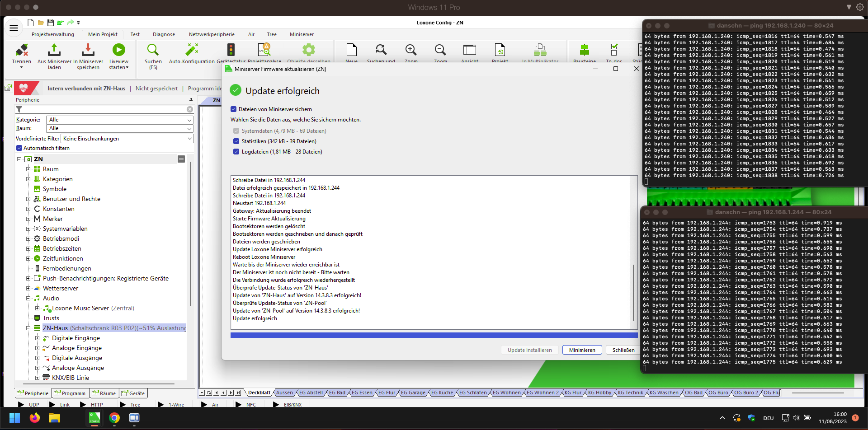Click the 1-Wire play button
Viewport: 868px width, 430px height.
(161, 404)
